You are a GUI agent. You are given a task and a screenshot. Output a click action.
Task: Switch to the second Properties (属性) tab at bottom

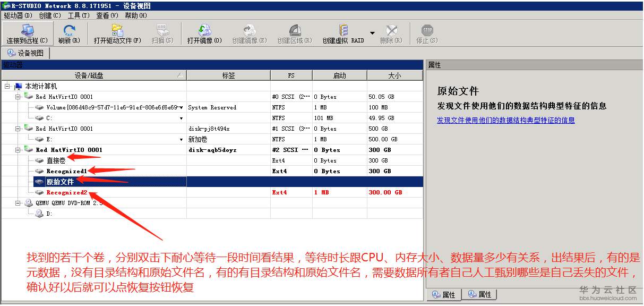[x=479, y=294]
